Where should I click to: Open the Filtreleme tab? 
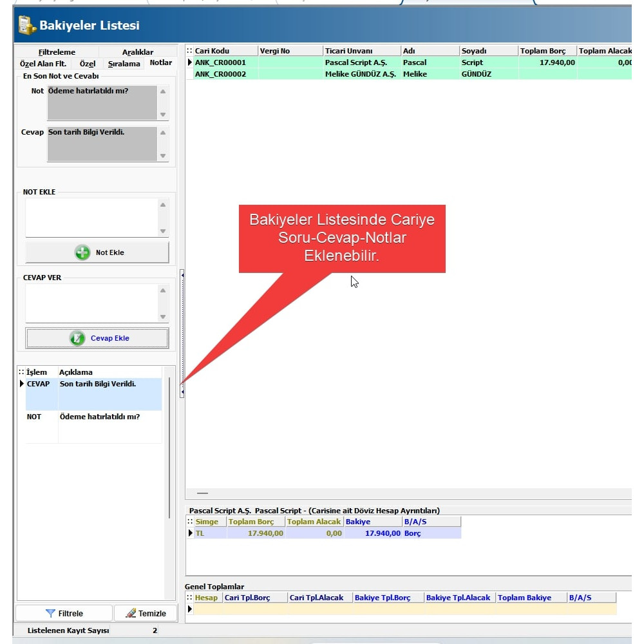(x=57, y=52)
